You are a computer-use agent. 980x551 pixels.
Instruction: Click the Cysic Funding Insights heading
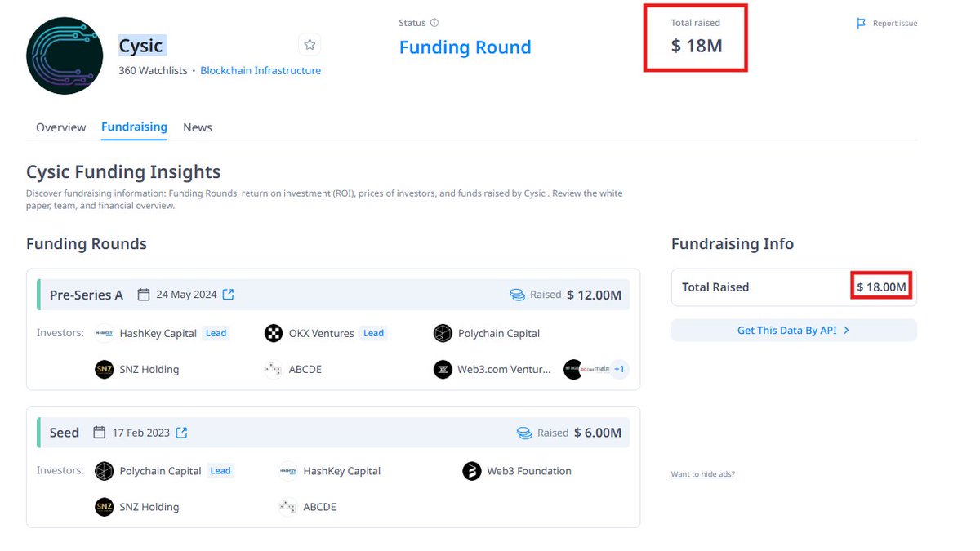(123, 172)
